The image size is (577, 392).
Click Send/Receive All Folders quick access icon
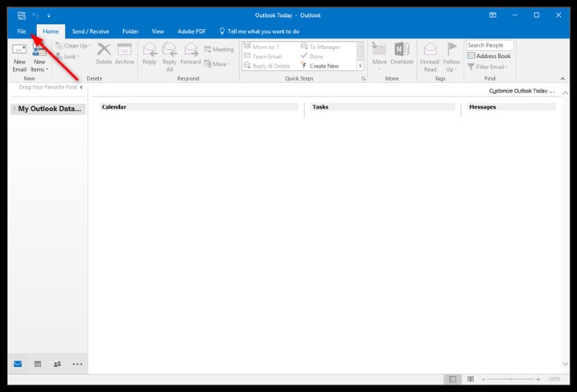22,15
